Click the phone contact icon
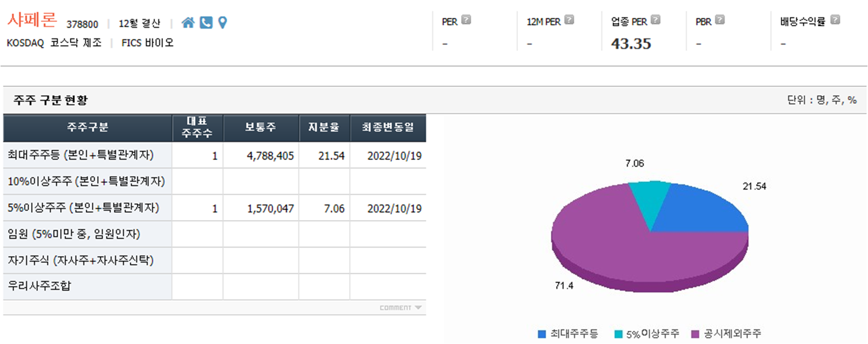The image size is (868, 344). point(206,23)
